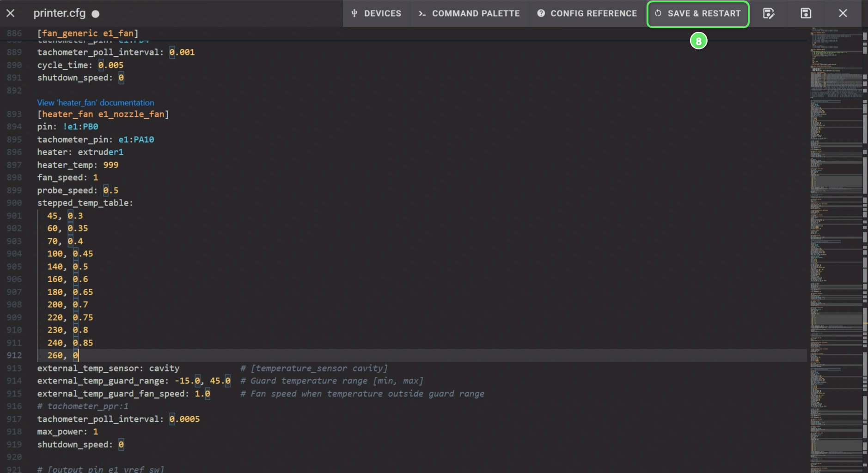Click the X icon at the top-right
This screenshot has width=868, height=473.
click(x=843, y=13)
